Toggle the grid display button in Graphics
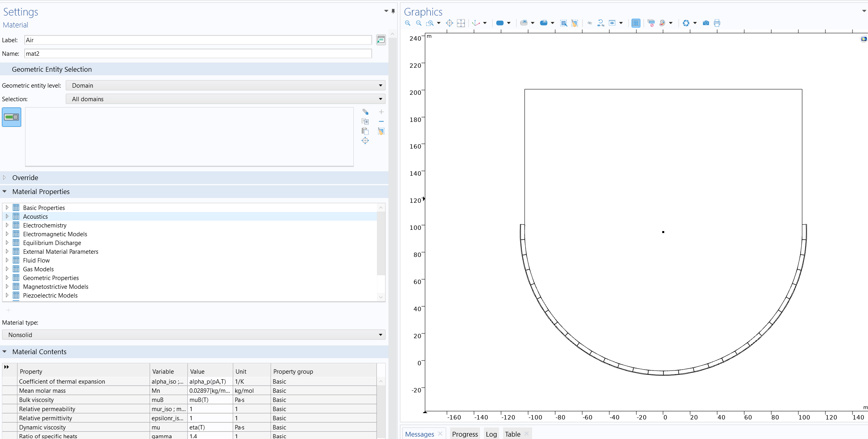 636,23
